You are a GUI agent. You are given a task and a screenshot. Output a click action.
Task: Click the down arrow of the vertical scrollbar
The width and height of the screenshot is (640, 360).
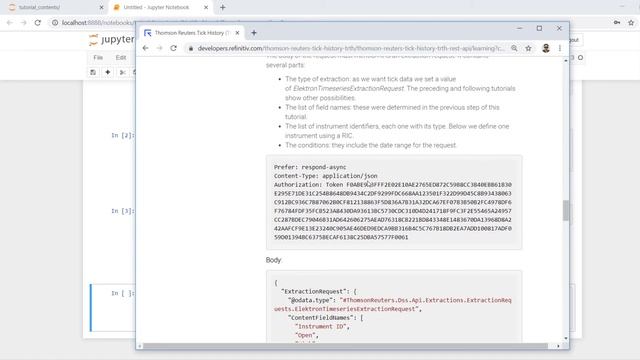[x=566, y=338]
